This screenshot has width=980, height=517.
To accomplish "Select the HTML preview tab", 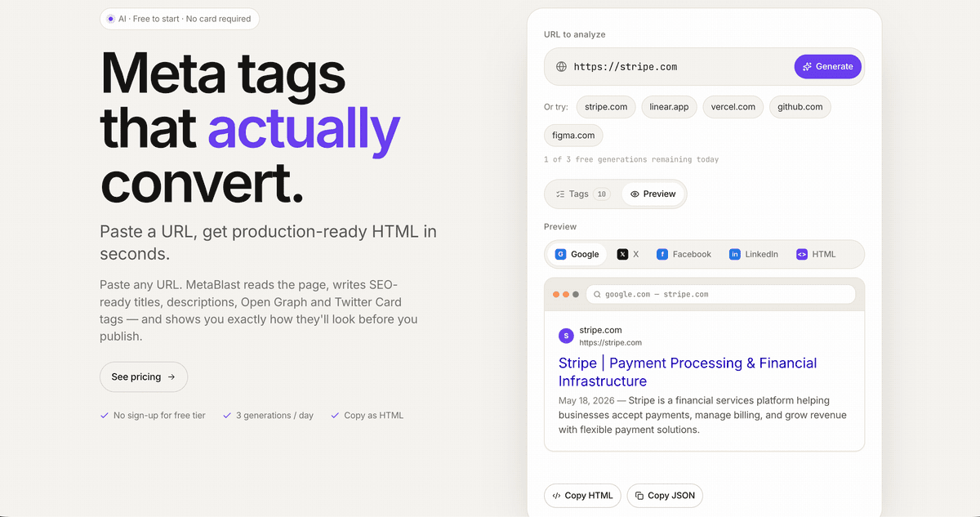I will (816, 254).
